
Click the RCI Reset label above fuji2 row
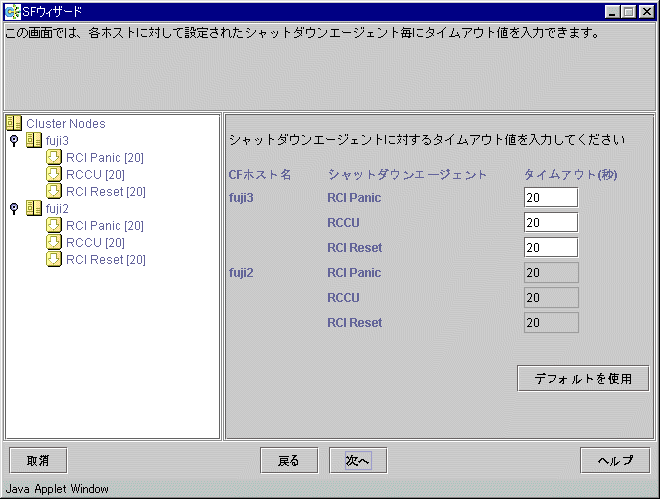[355, 248]
